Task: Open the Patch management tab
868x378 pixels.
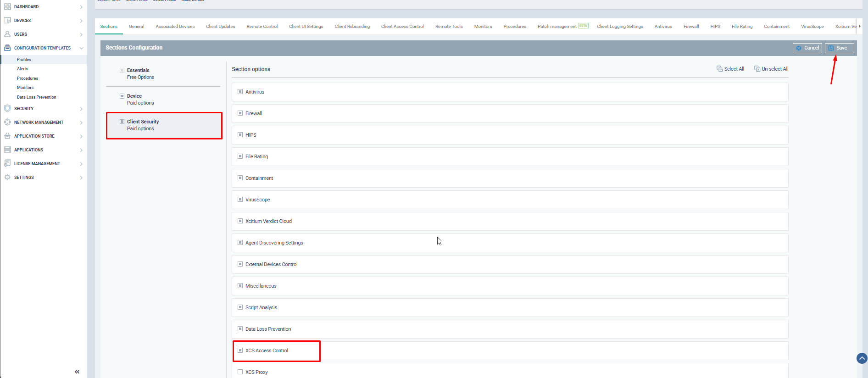Action: pyautogui.click(x=557, y=27)
